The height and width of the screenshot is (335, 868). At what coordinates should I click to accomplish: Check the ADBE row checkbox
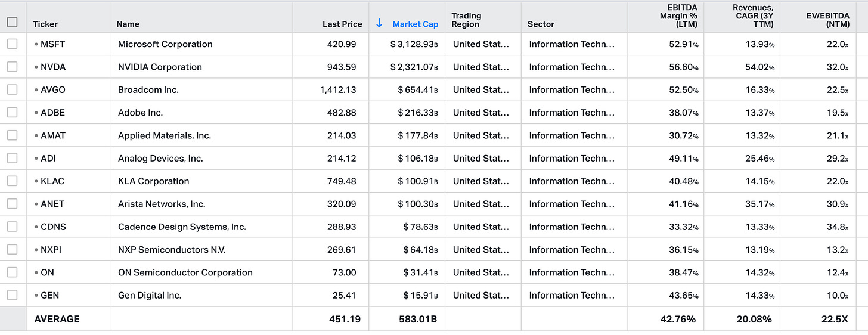tap(12, 113)
